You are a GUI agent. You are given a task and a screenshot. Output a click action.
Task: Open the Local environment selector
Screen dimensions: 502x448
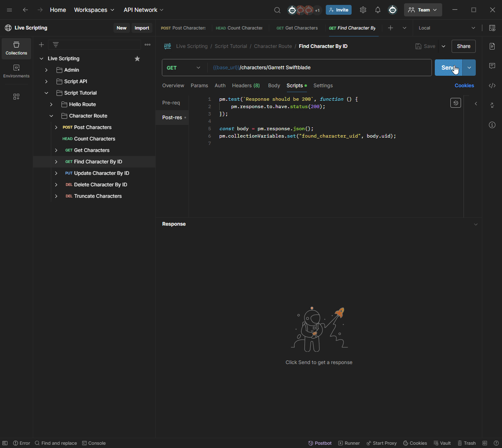pos(447,28)
